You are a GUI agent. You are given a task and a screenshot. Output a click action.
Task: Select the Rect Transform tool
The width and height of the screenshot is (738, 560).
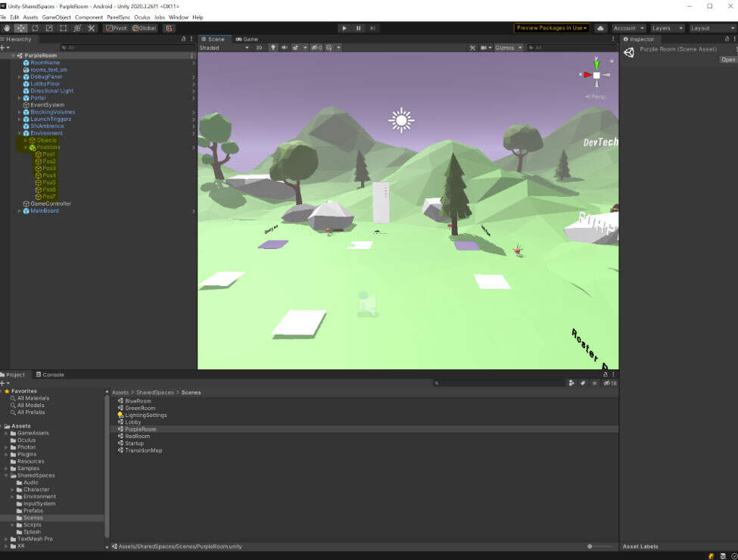(63, 28)
